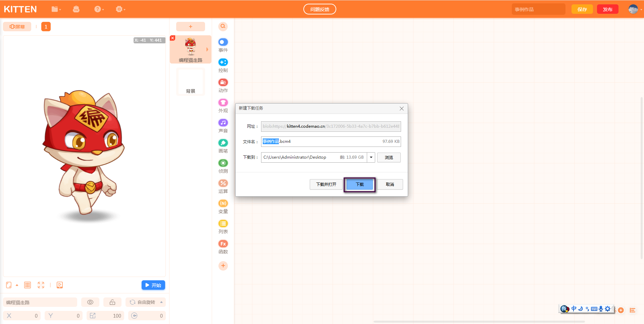Click the 屏幕 screen tab button
Viewport: 644px width, 324px height.
tap(17, 27)
